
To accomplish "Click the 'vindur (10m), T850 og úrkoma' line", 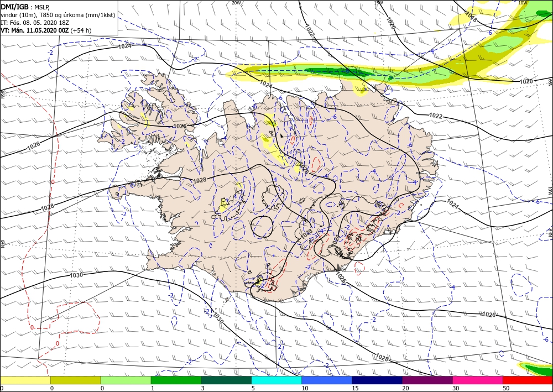I will [58, 15].
